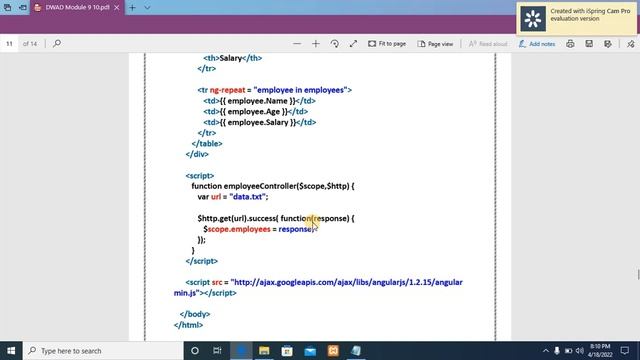The height and width of the screenshot is (360, 640).
Task: Click Fit to page
Action: coord(387,44)
